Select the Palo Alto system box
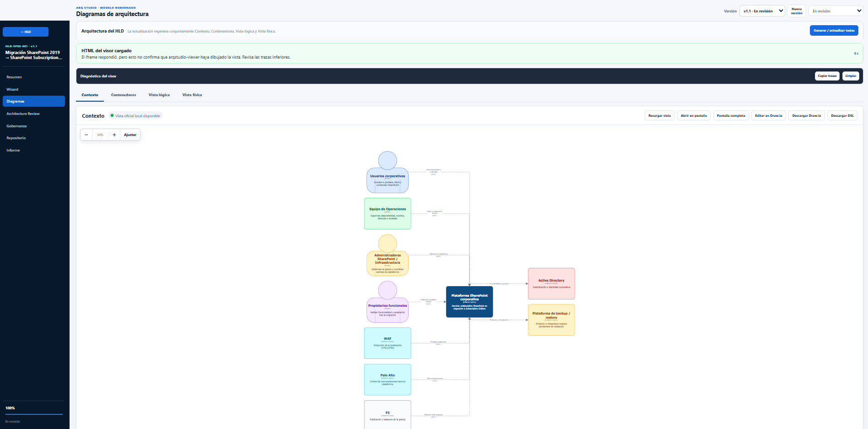Viewport: 868px width, 429px height. pyautogui.click(x=388, y=380)
